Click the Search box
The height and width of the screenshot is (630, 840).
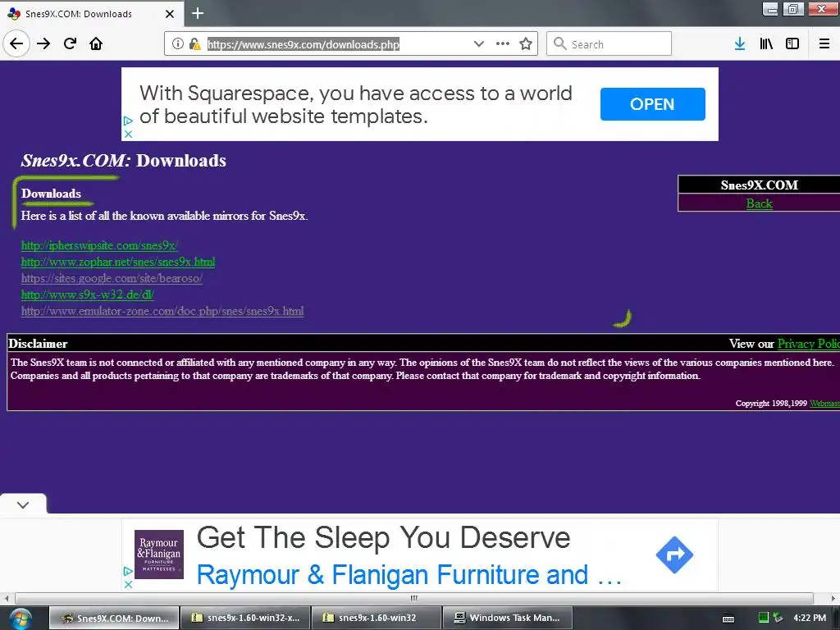pos(609,43)
